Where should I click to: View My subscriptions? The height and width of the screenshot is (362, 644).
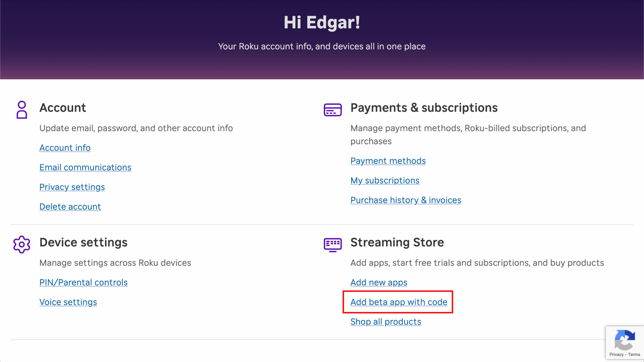click(x=385, y=180)
